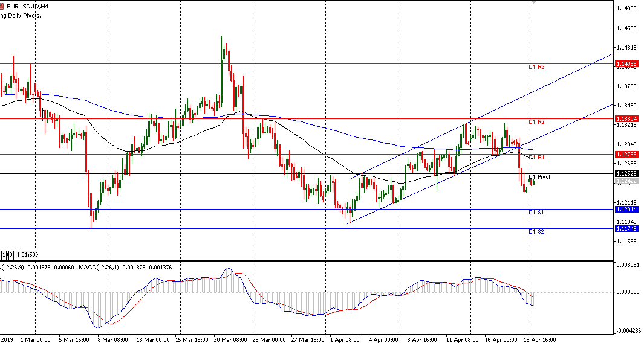Click the chart shift triangle marker at top
644x346 pixels.
pyautogui.click(x=532, y=2)
